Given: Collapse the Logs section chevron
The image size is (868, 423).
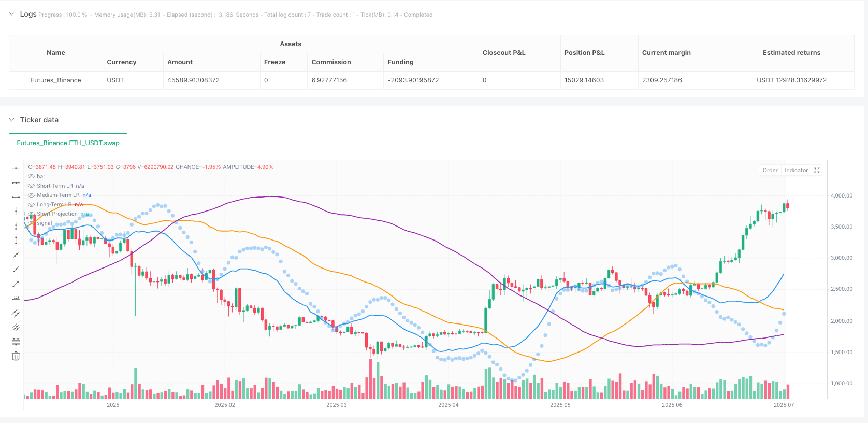Looking at the screenshot, I should click(12, 14).
